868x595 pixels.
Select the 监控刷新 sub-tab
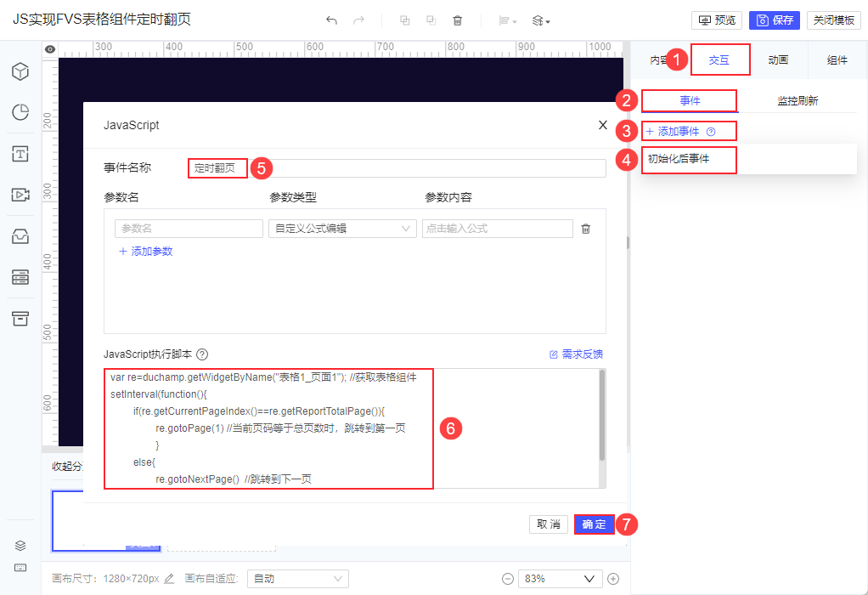798,101
